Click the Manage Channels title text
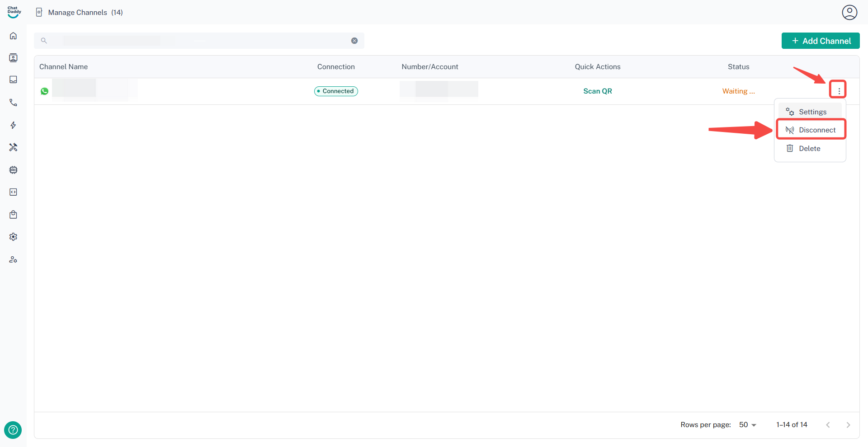This screenshot has height=447, width=868. [x=78, y=12]
